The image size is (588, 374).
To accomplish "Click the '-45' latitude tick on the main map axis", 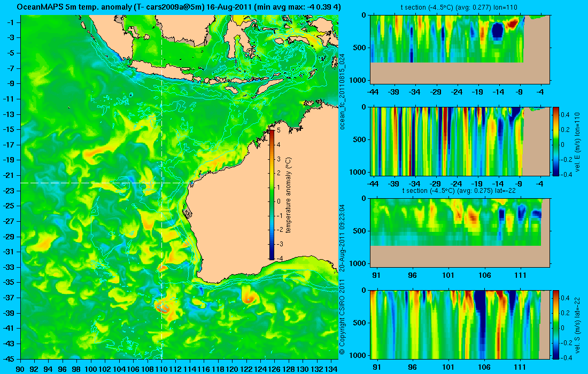I will [9, 359].
